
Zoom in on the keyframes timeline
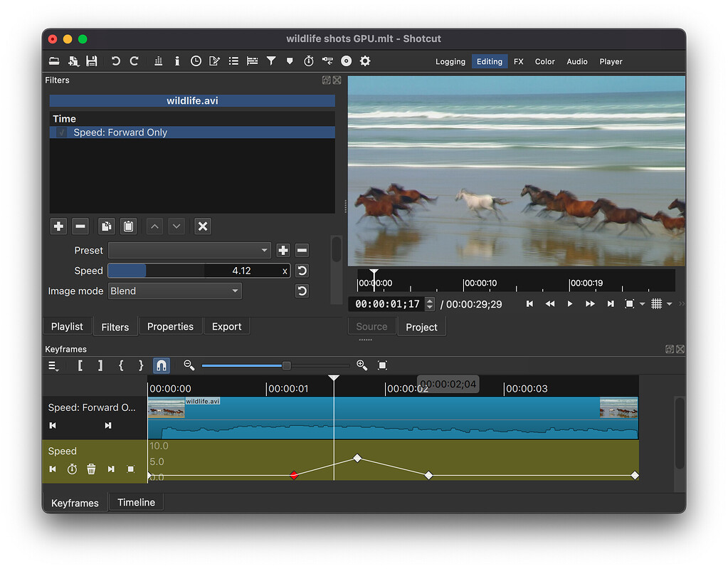[x=362, y=365]
